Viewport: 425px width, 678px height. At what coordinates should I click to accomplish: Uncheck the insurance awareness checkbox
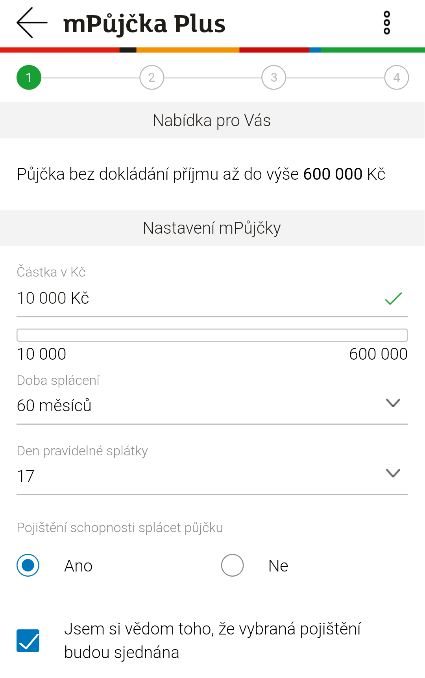point(28,640)
